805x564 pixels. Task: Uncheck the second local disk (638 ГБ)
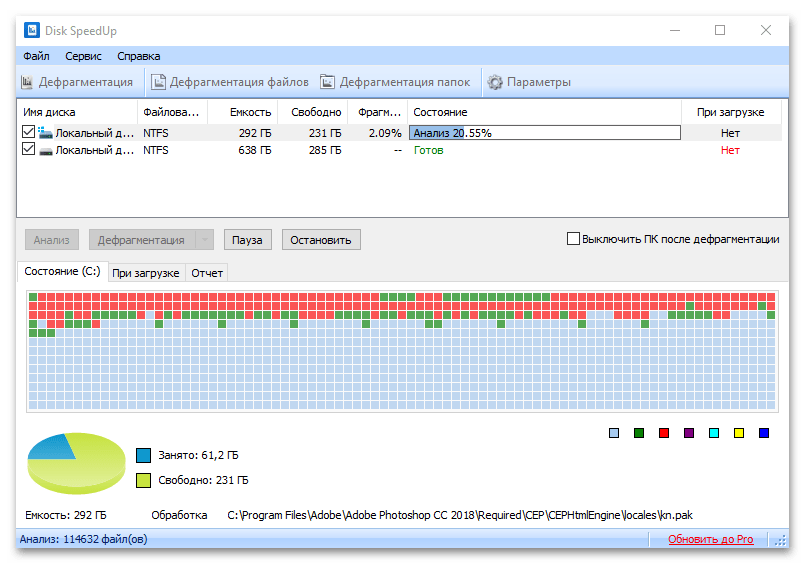(x=28, y=150)
